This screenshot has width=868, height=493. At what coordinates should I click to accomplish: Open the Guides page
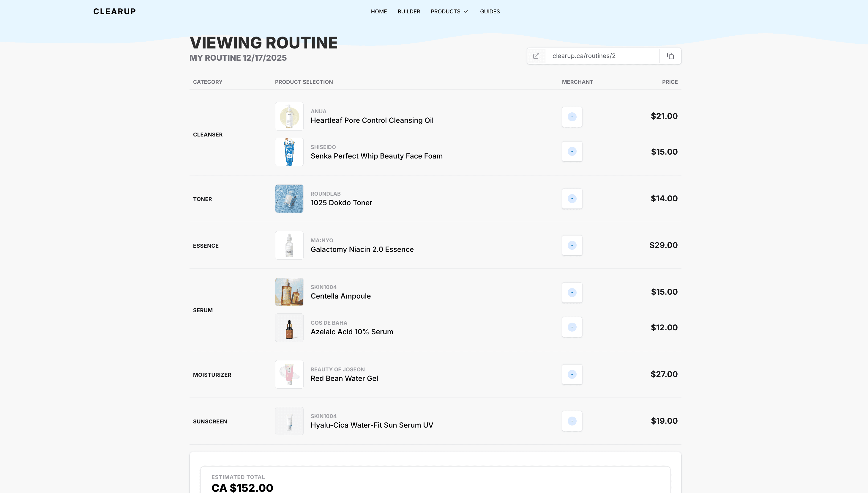coord(490,12)
